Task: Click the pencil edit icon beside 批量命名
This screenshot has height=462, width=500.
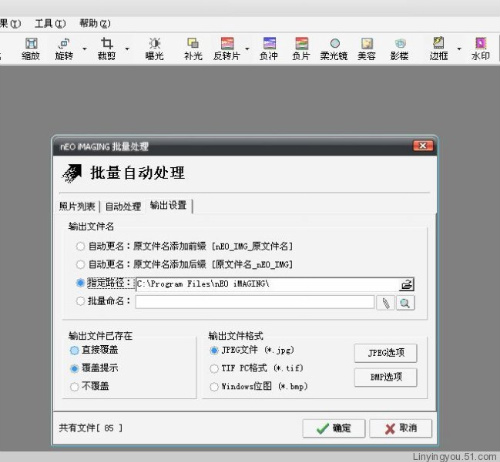Action: [386, 303]
